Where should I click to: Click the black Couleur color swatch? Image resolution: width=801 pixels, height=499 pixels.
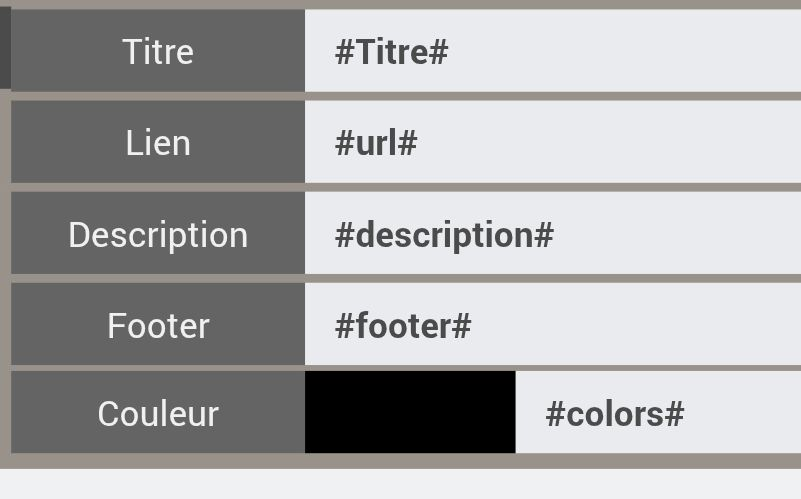tap(409, 412)
